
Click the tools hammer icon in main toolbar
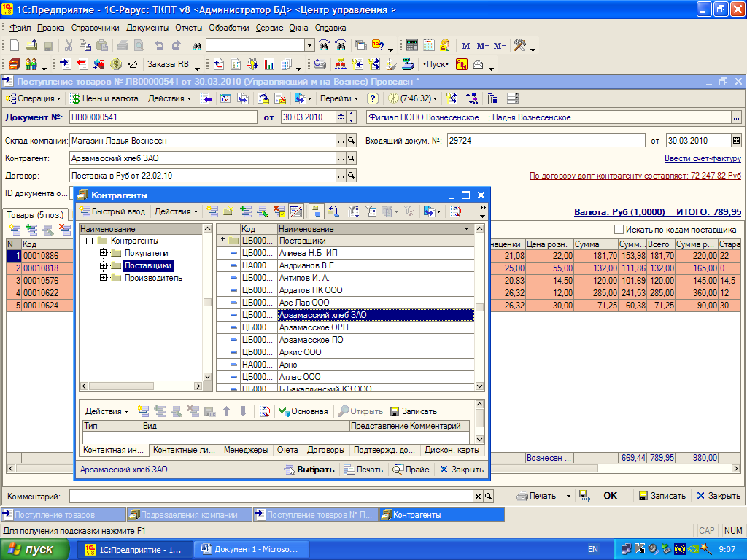[519, 45]
